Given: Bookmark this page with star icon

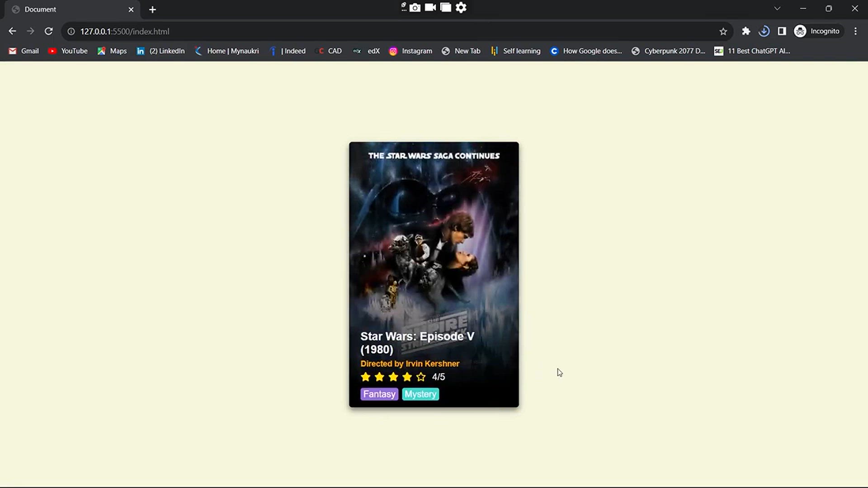Looking at the screenshot, I should pyautogui.click(x=723, y=31).
